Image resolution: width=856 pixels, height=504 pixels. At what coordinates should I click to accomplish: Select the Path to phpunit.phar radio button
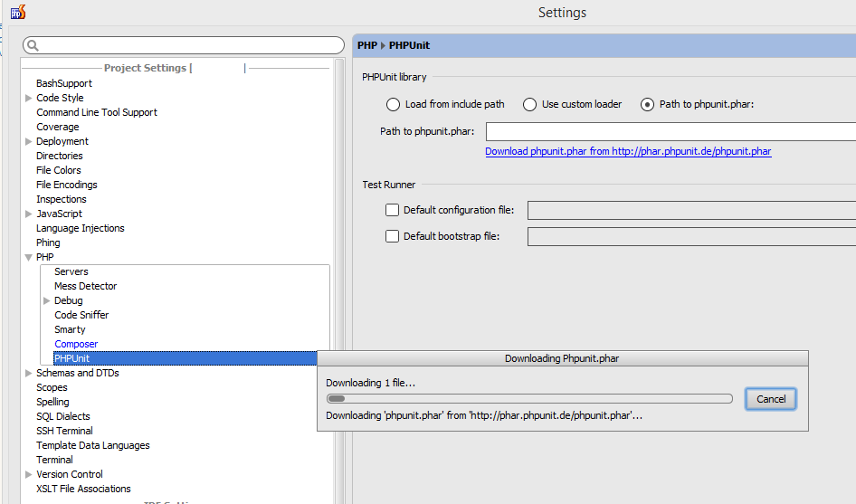coord(648,104)
